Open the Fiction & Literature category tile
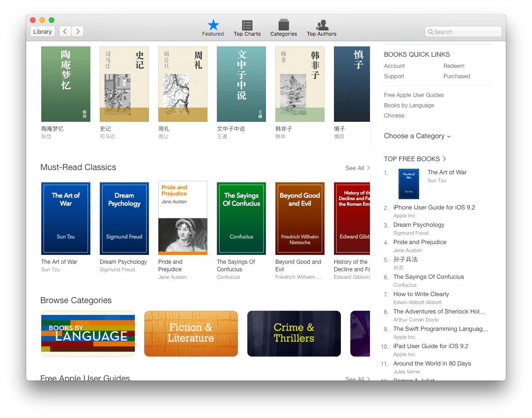The image size is (532, 418). pyautogui.click(x=191, y=334)
